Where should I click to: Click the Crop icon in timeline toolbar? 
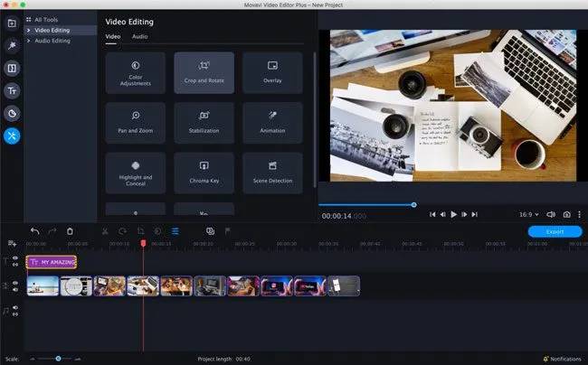[140, 231]
